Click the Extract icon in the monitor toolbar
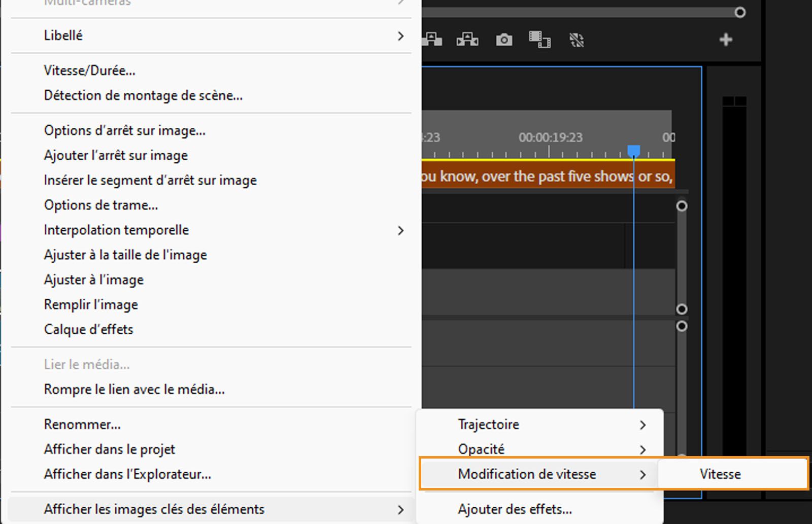The image size is (812, 524). pos(467,40)
